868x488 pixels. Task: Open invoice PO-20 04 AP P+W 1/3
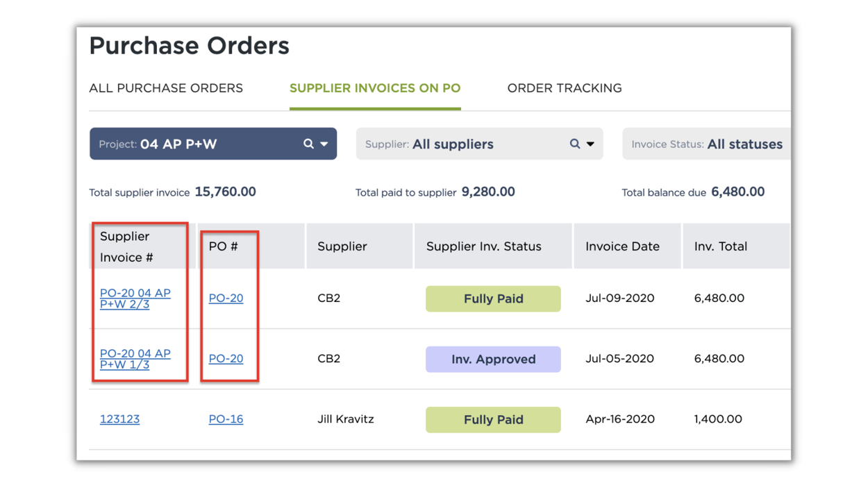[135, 359]
